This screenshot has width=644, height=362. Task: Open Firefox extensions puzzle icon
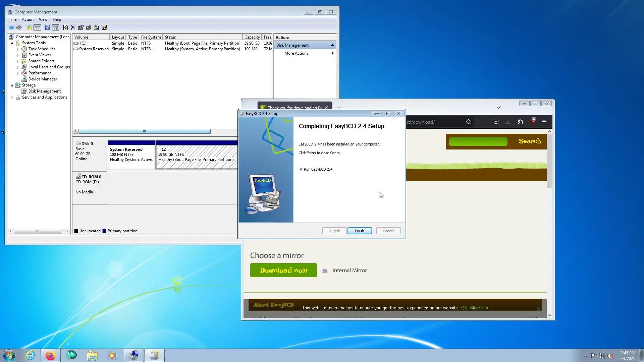[x=520, y=122]
